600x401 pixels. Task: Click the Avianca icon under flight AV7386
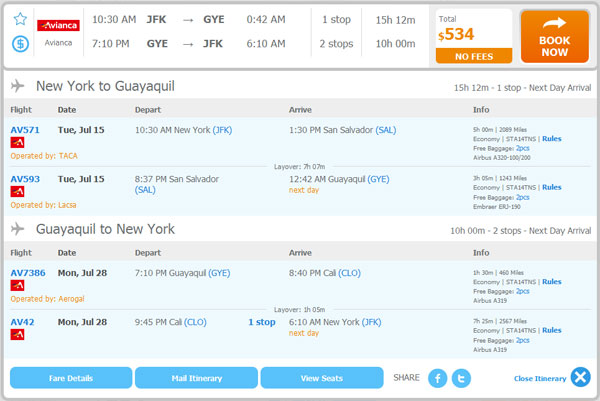pos(17,285)
